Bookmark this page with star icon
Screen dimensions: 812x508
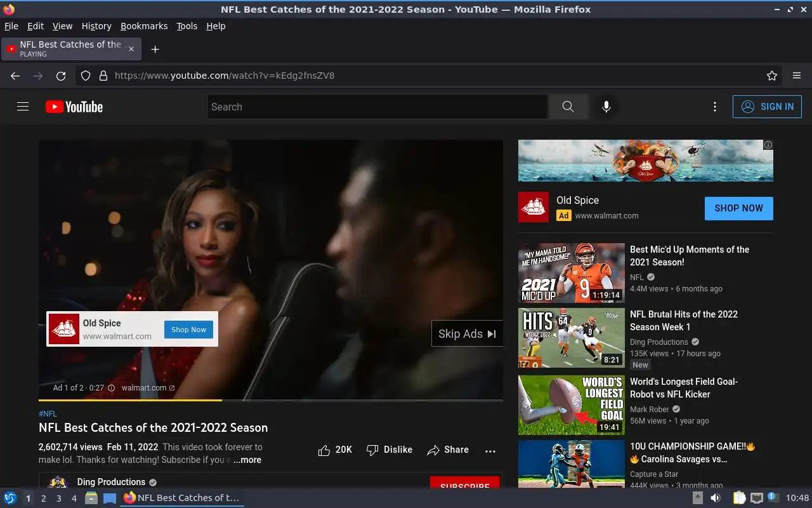tap(772, 76)
